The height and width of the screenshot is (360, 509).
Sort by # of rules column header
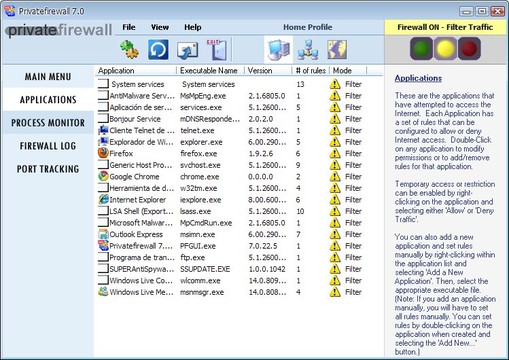[311, 71]
